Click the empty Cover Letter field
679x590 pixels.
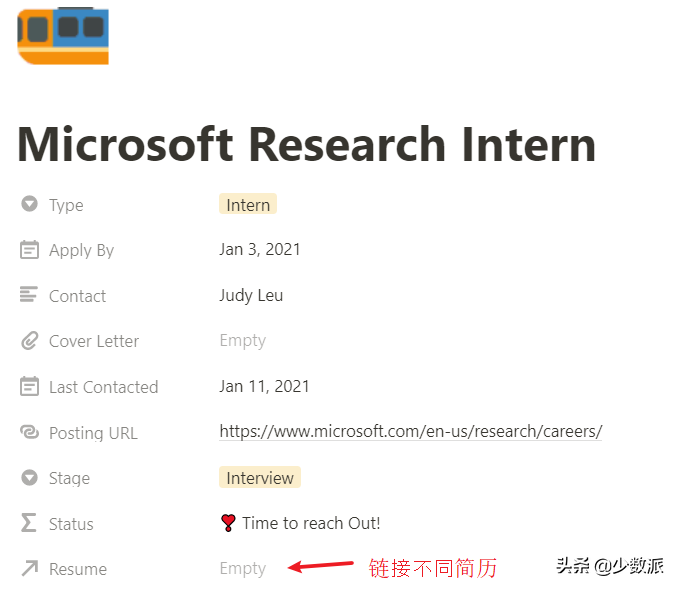242,341
